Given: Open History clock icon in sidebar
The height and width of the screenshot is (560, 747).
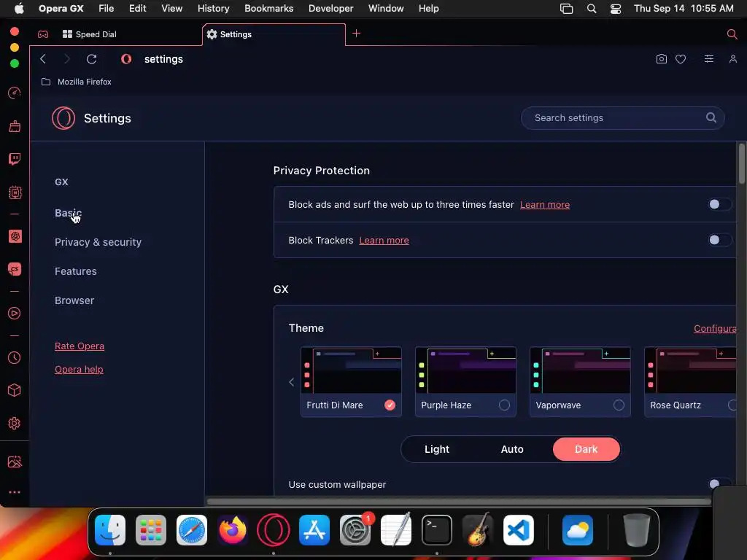Looking at the screenshot, I should click(x=15, y=357).
